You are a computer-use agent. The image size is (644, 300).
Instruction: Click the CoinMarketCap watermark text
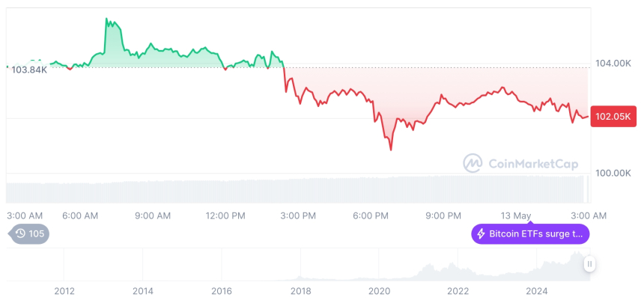click(x=533, y=162)
